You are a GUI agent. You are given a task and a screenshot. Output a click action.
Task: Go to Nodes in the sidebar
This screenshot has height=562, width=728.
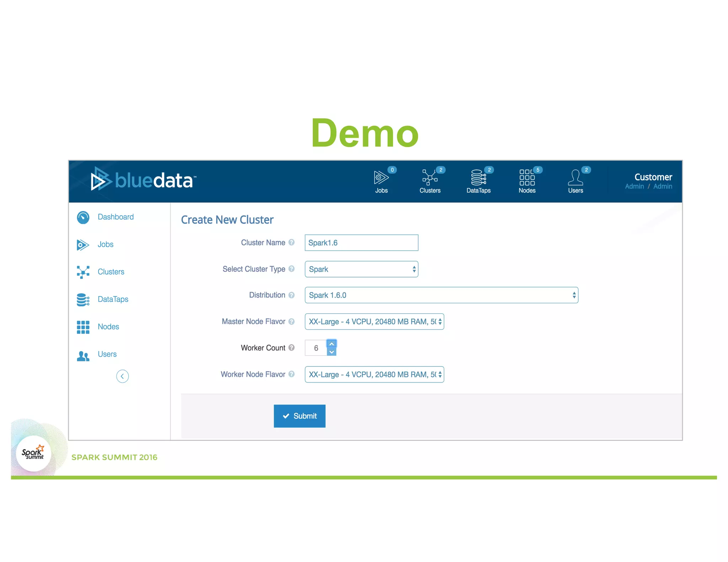[108, 326]
